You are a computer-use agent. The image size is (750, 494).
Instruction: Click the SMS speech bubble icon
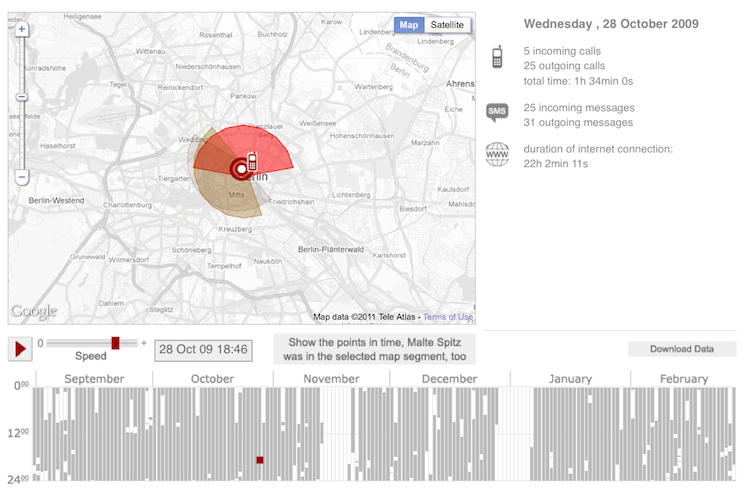click(497, 113)
